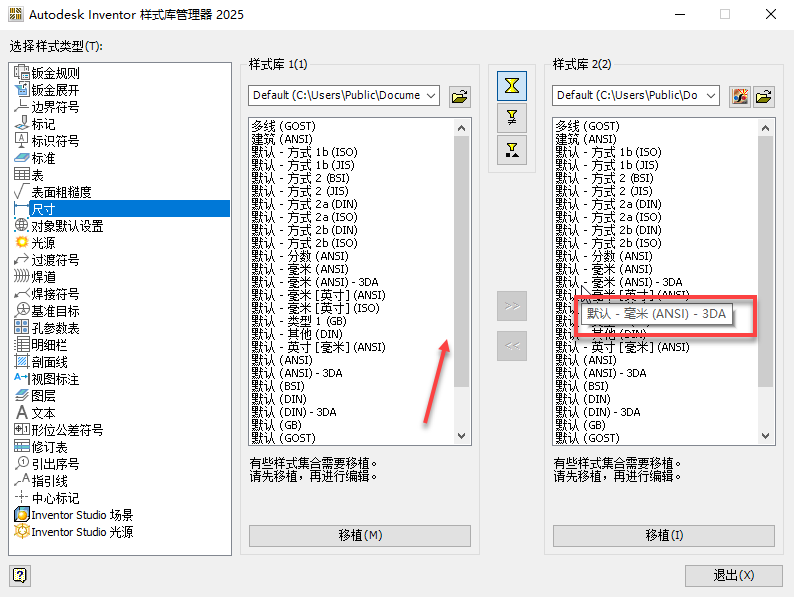Select the 对象默认设置 icon
Screen dimensions: 794x597
pos(21,225)
